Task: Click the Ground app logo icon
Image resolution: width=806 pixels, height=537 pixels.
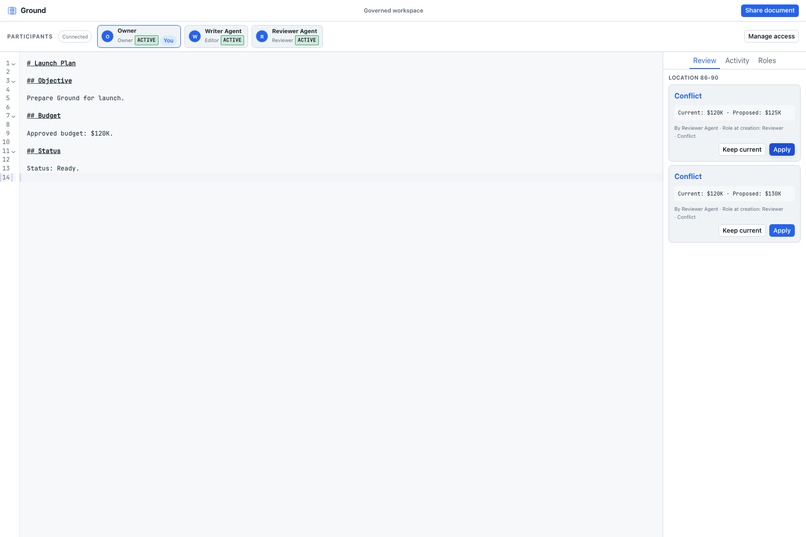Action: (12, 10)
